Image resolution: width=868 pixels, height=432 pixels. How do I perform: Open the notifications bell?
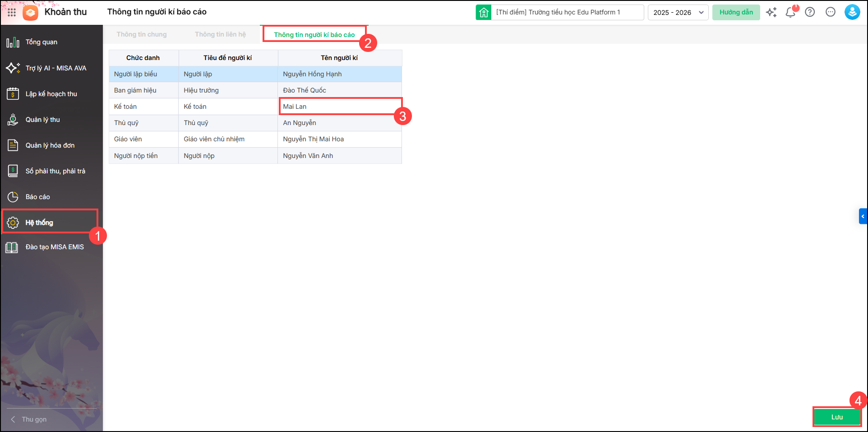[790, 12]
